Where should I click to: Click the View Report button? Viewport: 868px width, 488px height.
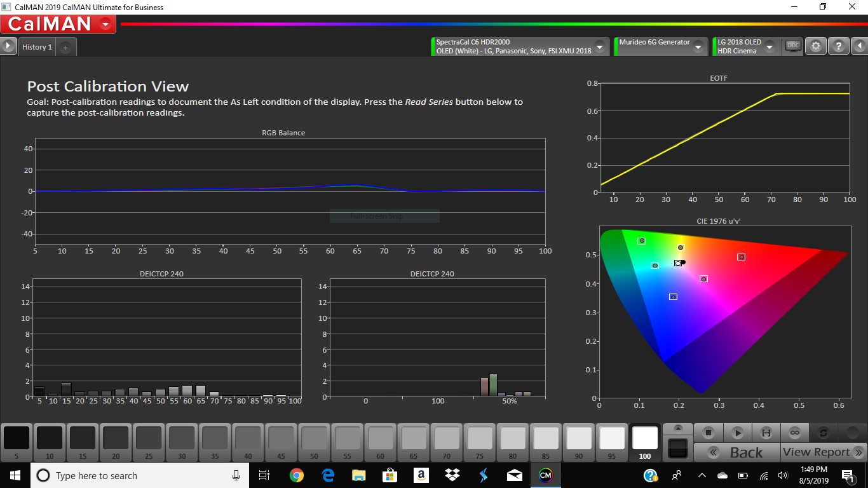point(820,452)
